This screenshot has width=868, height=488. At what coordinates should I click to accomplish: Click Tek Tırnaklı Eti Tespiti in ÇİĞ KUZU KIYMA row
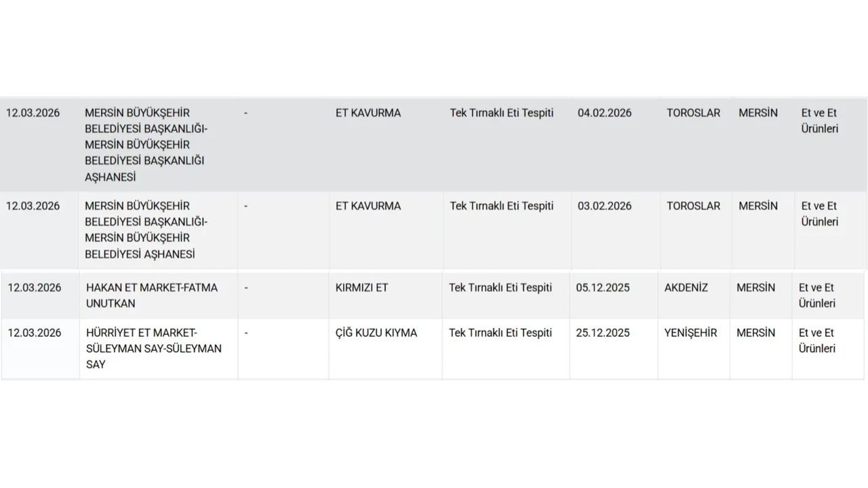tap(500, 333)
